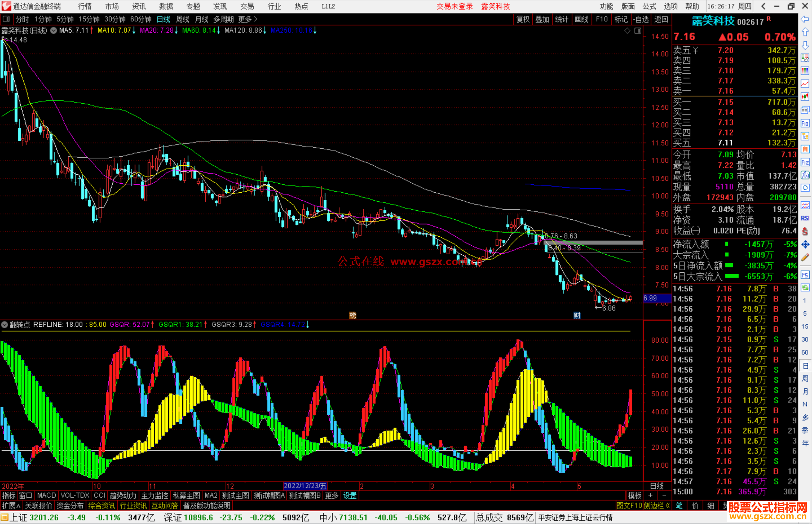Click the four-way move arrows icon
Screen dimensions: 812x524
click(x=805, y=245)
